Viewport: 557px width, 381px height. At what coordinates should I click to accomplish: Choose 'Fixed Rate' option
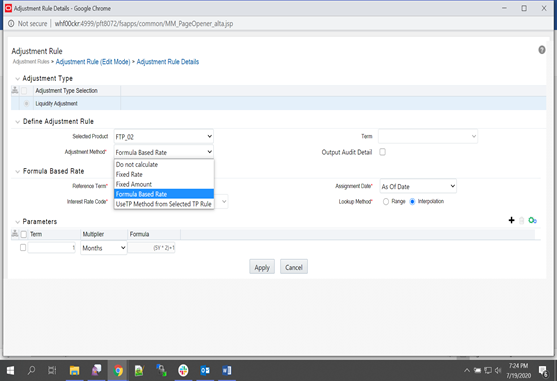[164, 174]
